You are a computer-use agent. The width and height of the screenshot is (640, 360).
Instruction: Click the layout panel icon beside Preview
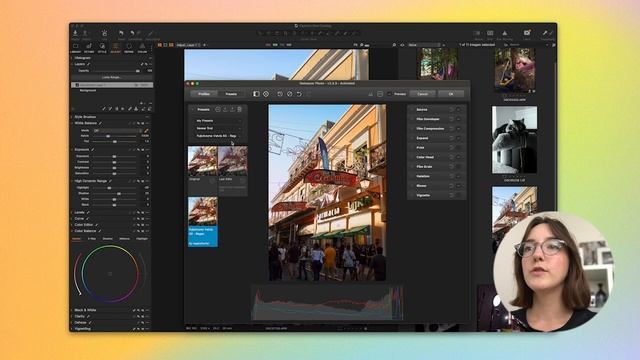(x=380, y=94)
